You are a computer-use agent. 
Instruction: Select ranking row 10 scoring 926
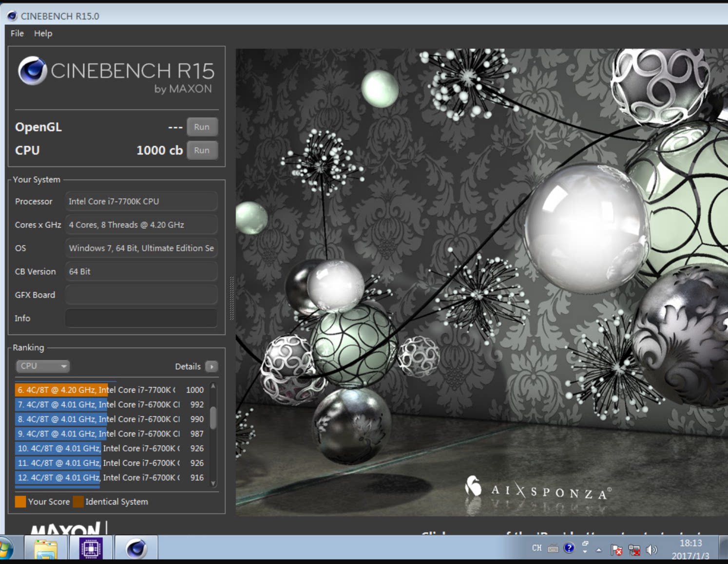[111, 448]
